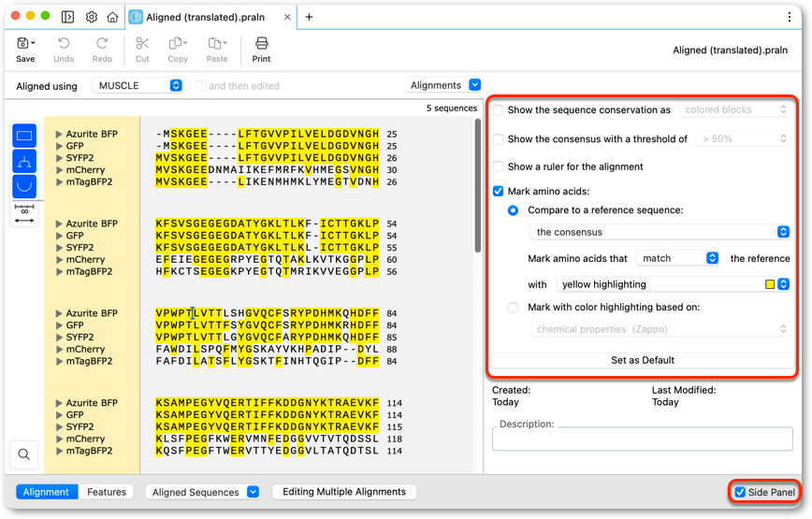812x519 pixels.
Task: Toggle the Side Panel checkbox
Action: point(741,492)
